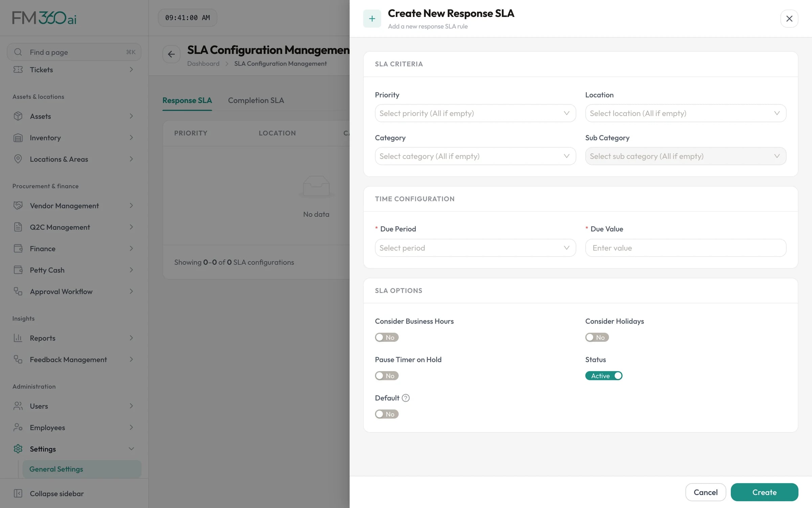Screen dimensions: 812x508
Task: Click the Locations & Areas pin icon
Action: point(18,159)
